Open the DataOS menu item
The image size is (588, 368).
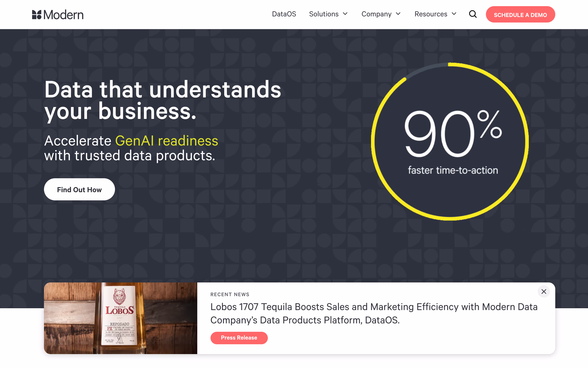(284, 14)
